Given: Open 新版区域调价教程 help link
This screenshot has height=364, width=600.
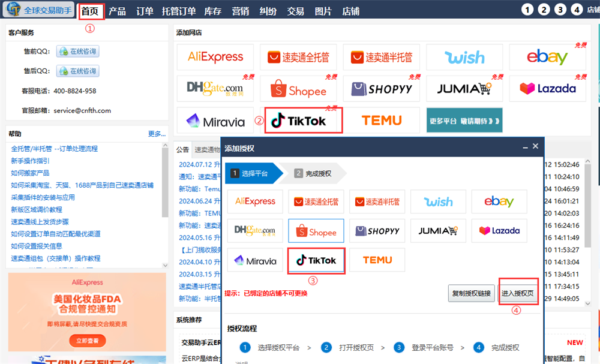Looking at the screenshot, I should pyautogui.click(x=37, y=209).
